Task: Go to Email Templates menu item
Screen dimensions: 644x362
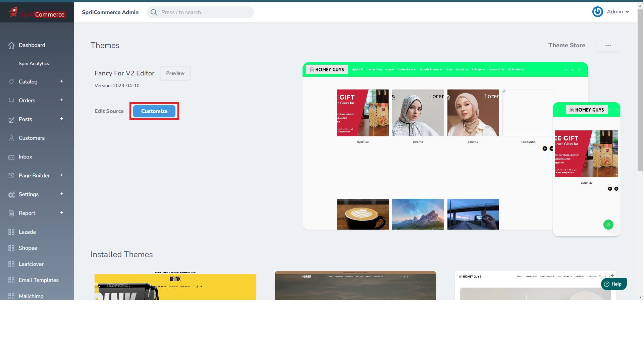Action: coord(39,280)
